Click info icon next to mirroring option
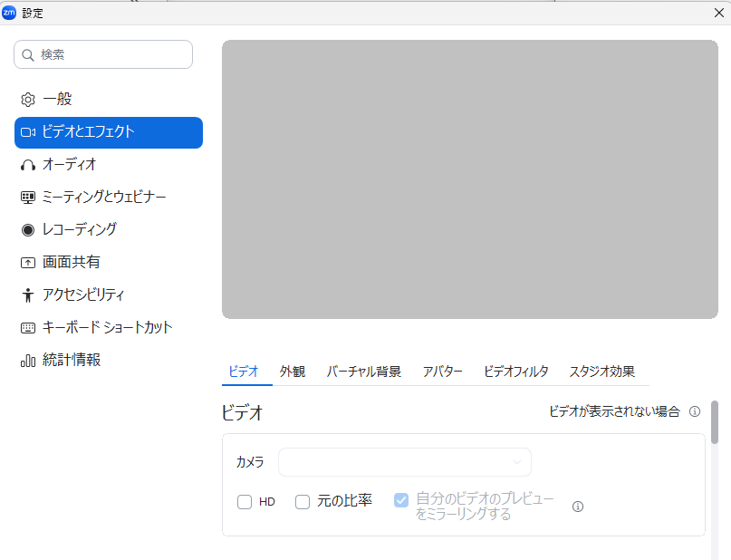The width and height of the screenshot is (731, 560). [x=578, y=507]
